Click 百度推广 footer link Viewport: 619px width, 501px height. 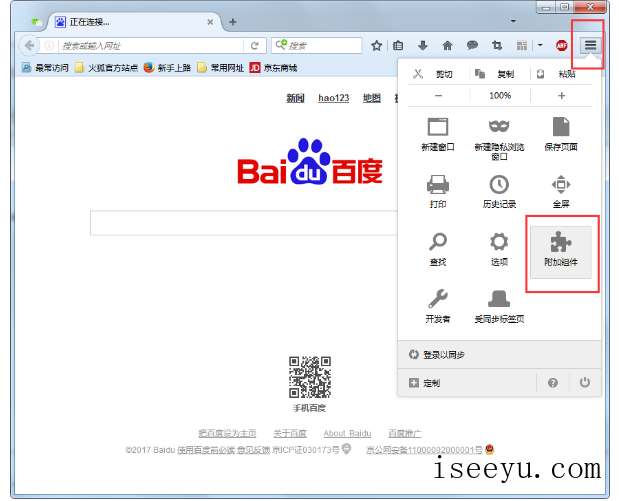coord(405,433)
